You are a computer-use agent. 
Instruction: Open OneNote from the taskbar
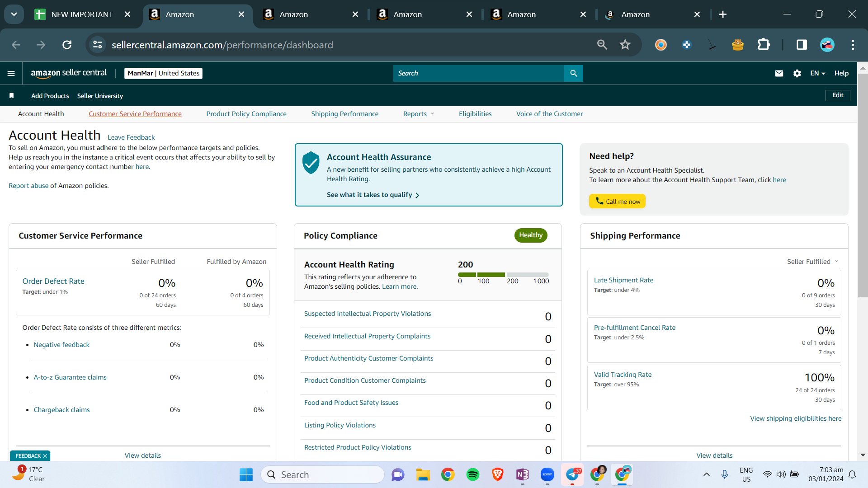[523, 474]
